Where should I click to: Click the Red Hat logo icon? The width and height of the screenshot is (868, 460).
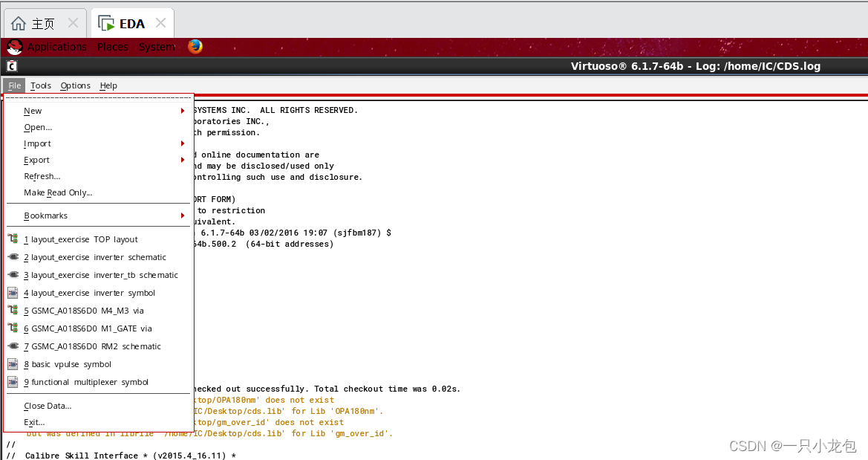[x=14, y=47]
